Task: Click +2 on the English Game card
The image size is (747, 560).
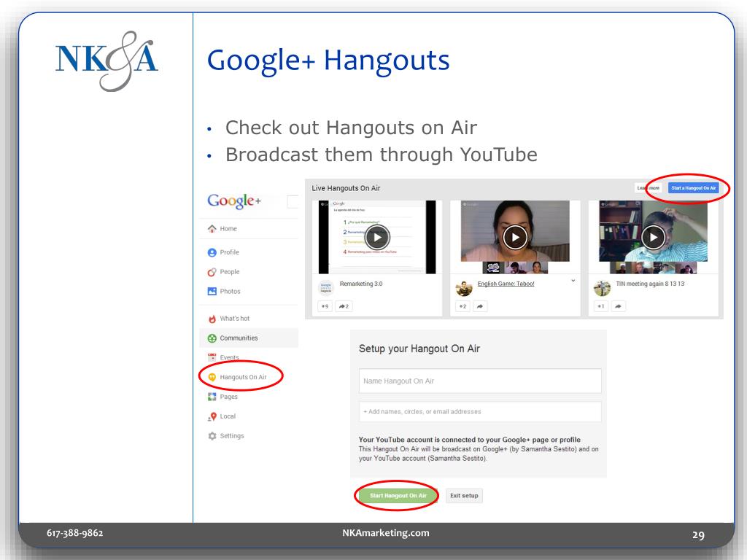Action: click(462, 306)
